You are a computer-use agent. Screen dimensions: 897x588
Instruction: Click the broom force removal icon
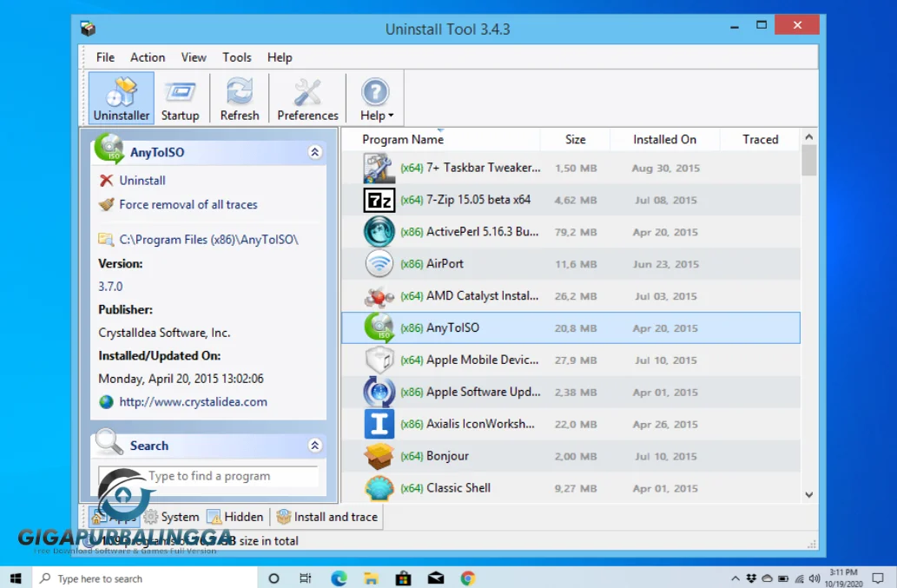pos(107,204)
